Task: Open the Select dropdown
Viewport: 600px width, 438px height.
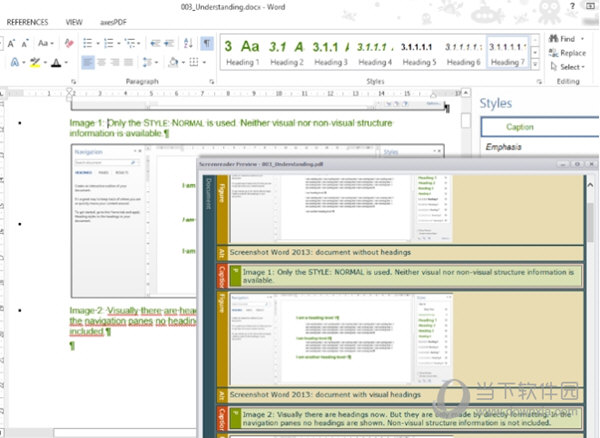Action: [x=567, y=67]
